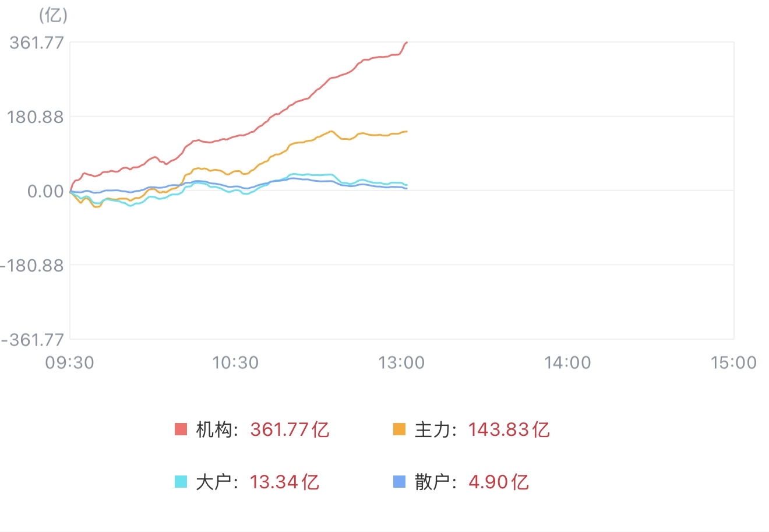
Task: Click the 4.90亿 retail value
Action: (499, 482)
